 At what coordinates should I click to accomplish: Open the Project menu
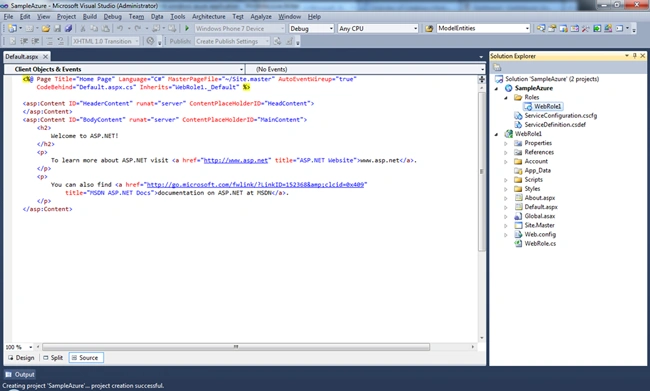66,17
